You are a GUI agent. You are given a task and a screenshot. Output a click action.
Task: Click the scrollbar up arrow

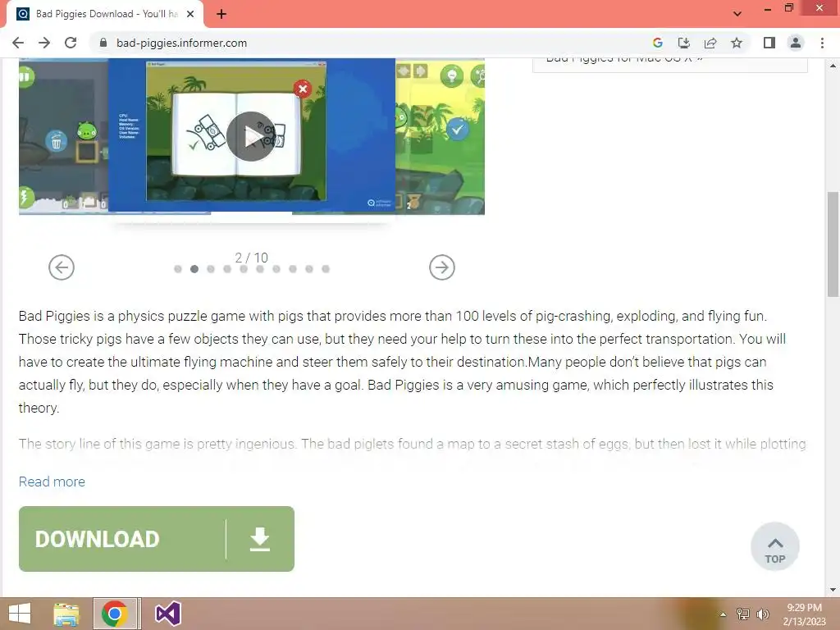click(833, 66)
